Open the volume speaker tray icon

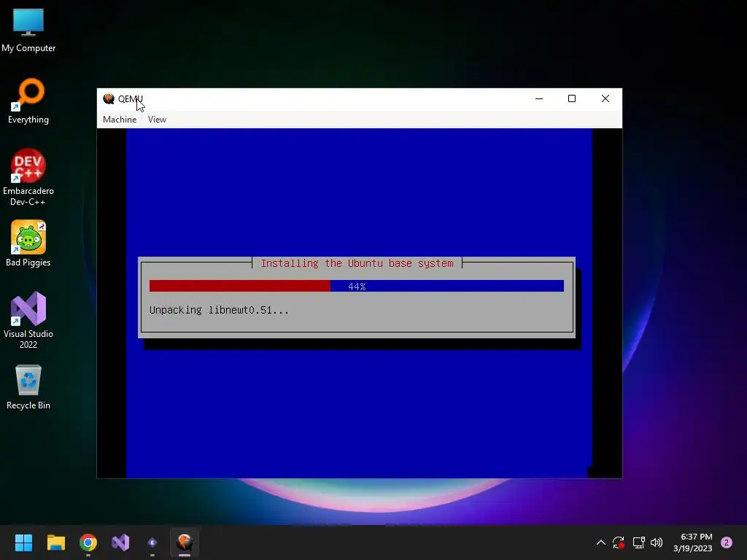click(x=657, y=542)
